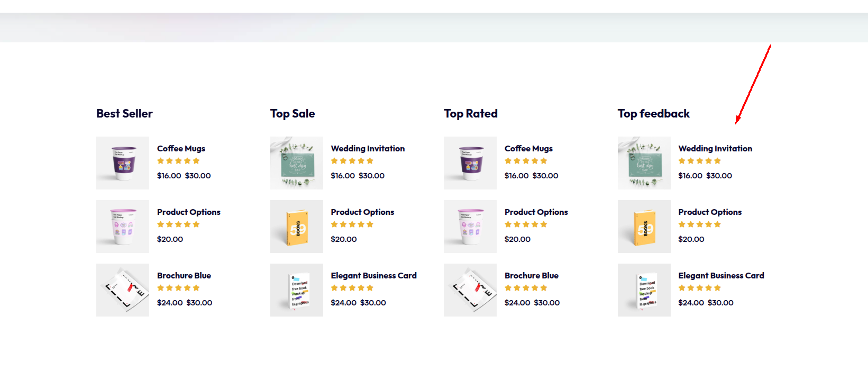The image size is (868, 370).
Task: Open Coffee Mugs title link in Best Seller
Action: click(x=181, y=149)
